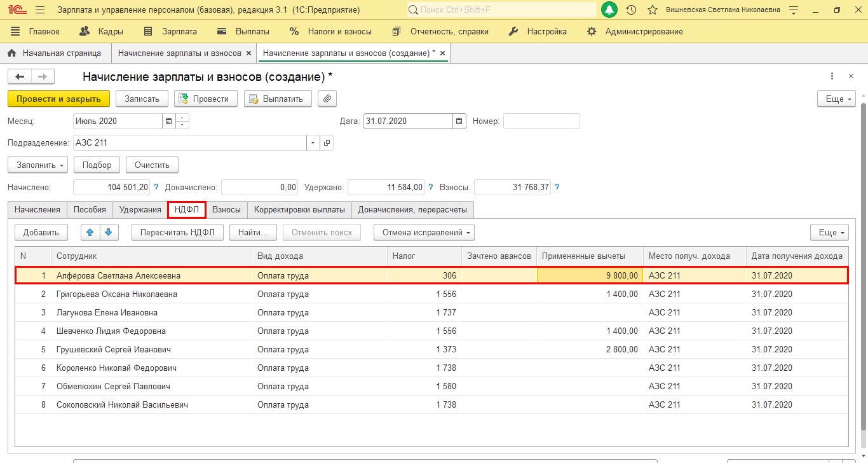Move row down with the blue down arrow
This screenshot has width=868, height=463.
[x=109, y=232]
